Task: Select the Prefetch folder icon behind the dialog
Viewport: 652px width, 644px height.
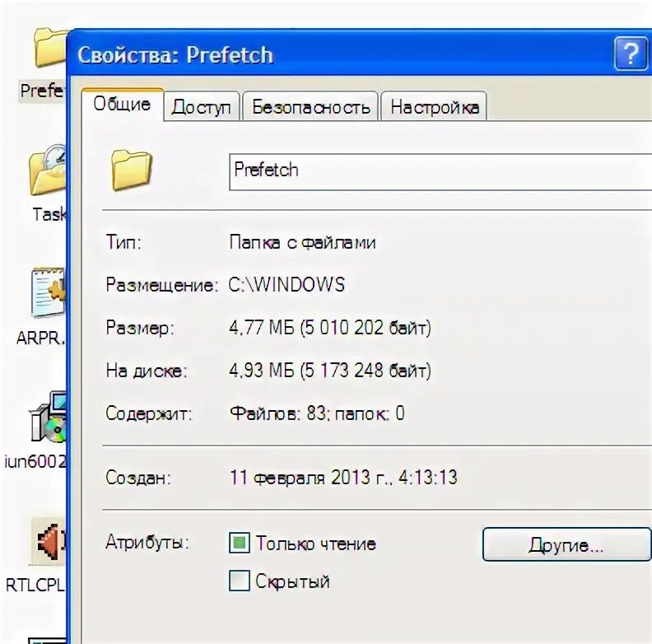Action: (x=50, y=48)
